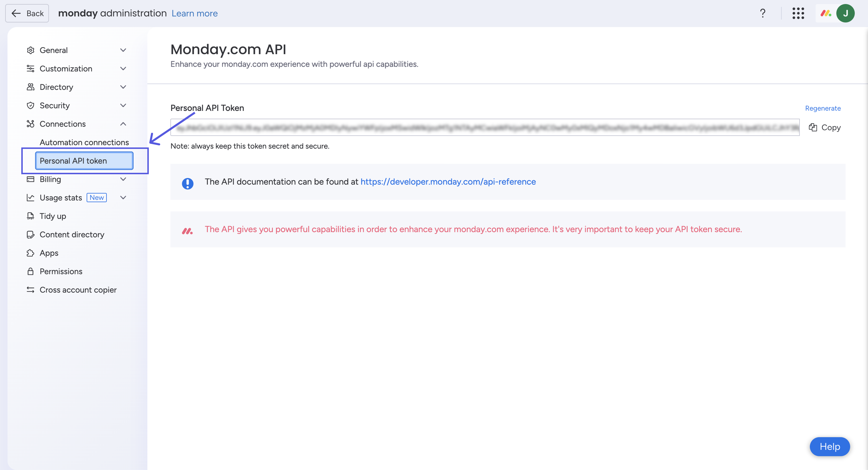Open the developer API reference link
The height and width of the screenshot is (470, 868).
tap(448, 182)
